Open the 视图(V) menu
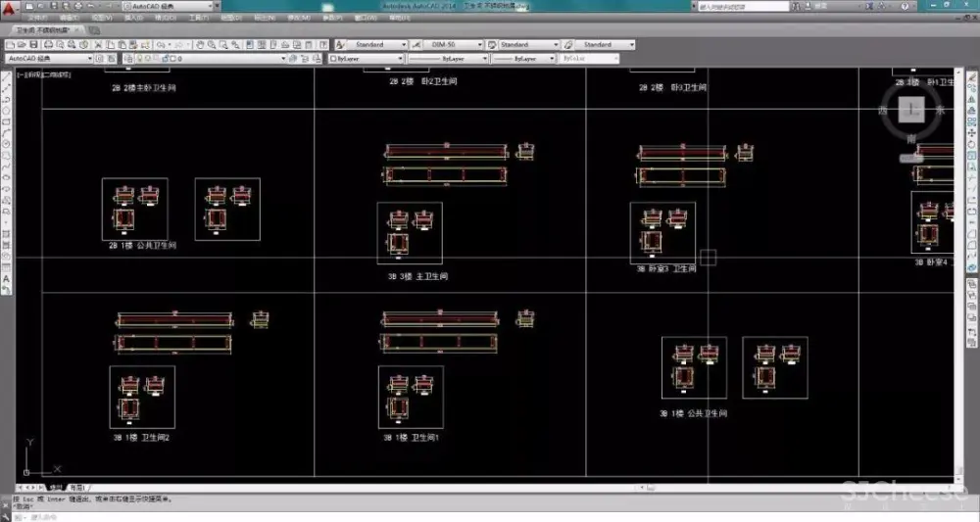The image size is (980, 522). 101,18
